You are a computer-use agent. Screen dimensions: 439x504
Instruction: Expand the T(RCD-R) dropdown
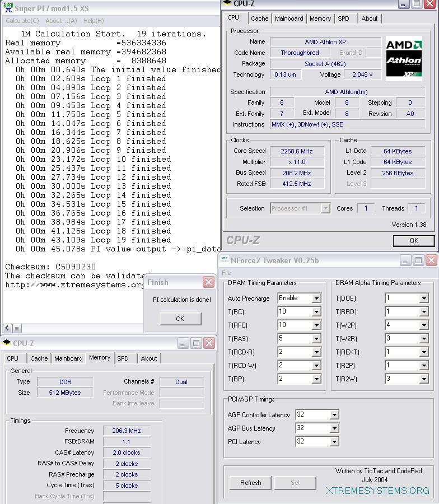pyautogui.click(x=316, y=352)
